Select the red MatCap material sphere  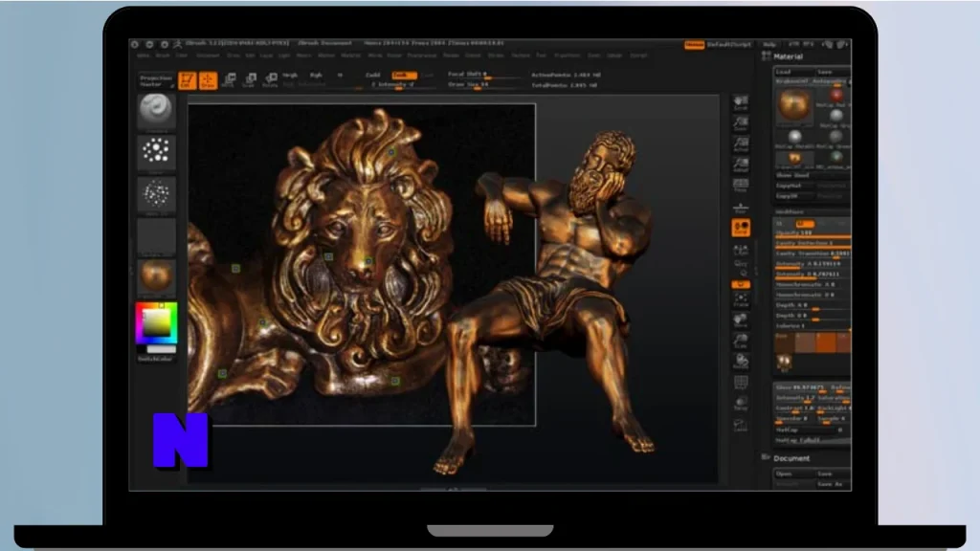click(836, 96)
